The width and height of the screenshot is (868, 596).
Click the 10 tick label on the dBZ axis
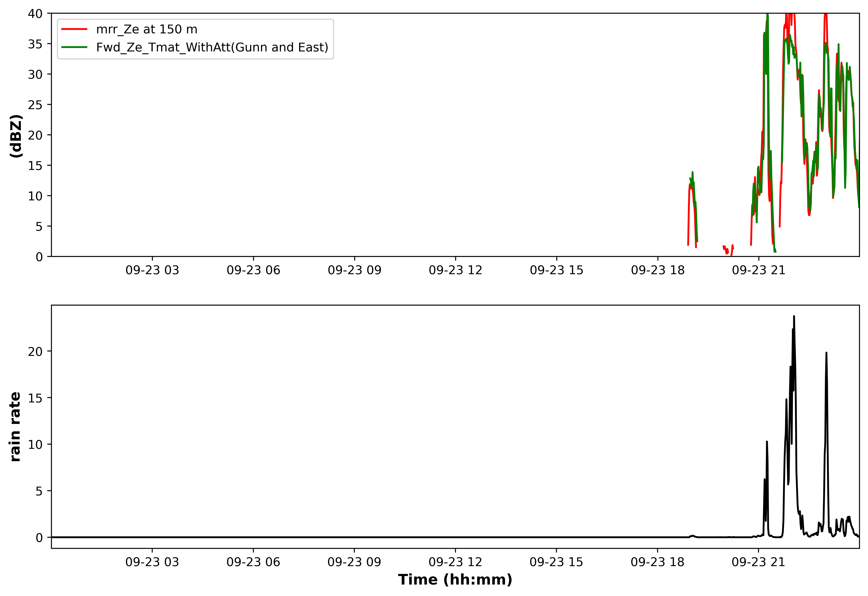pyautogui.click(x=35, y=196)
